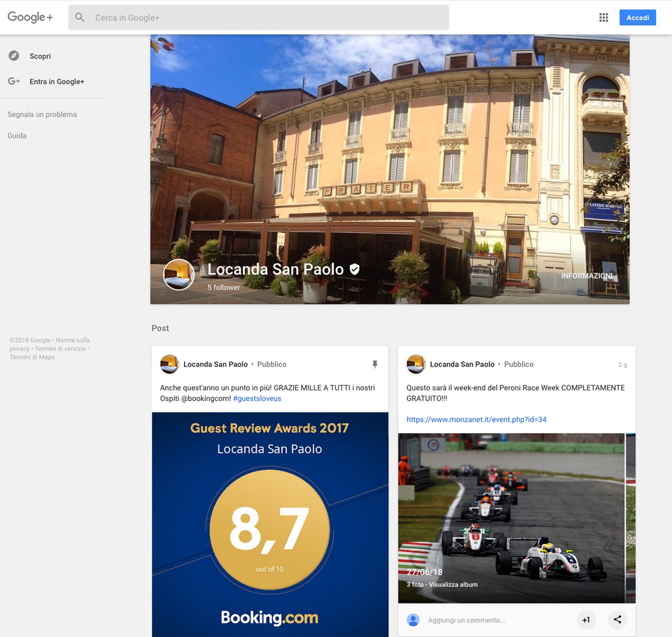Open the racing cars album photo
Image resolution: width=672 pixels, height=637 pixels.
(511, 518)
